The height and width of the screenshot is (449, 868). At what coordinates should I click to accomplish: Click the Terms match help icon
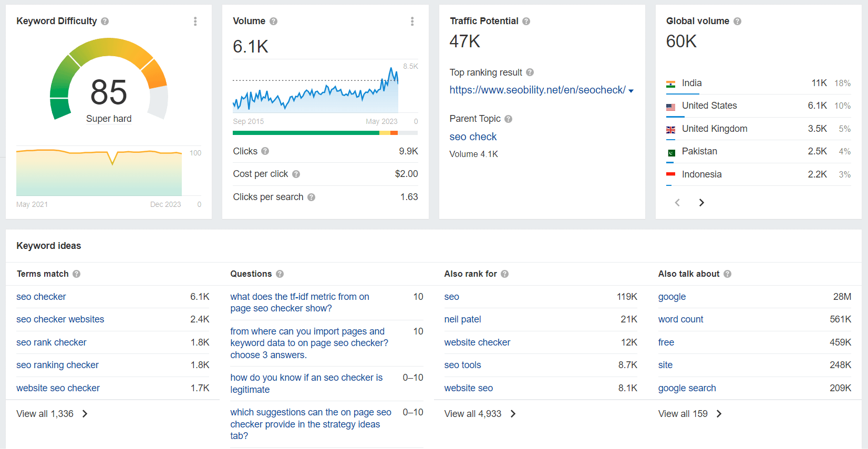[76, 274]
